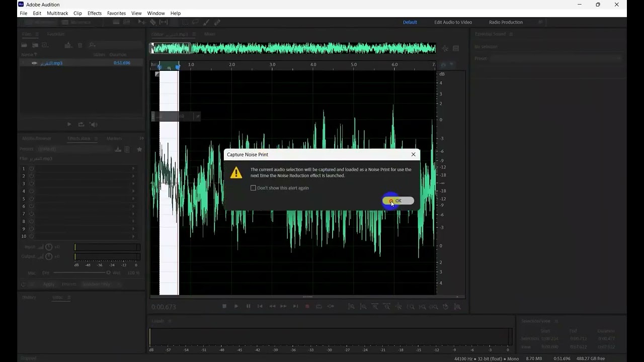644x362 pixels.
Task: Select the Move tool in the toolbar
Action: (x=142, y=22)
